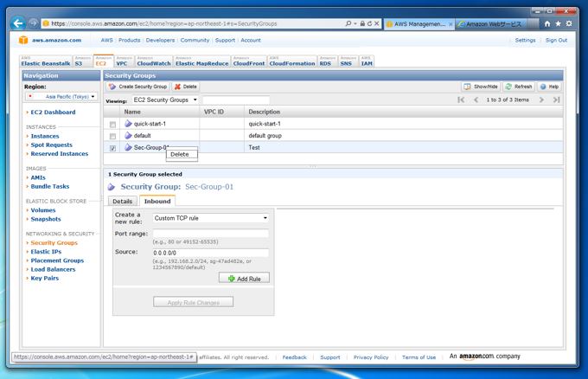Open Spot Requests in navigation

click(51, 145)
